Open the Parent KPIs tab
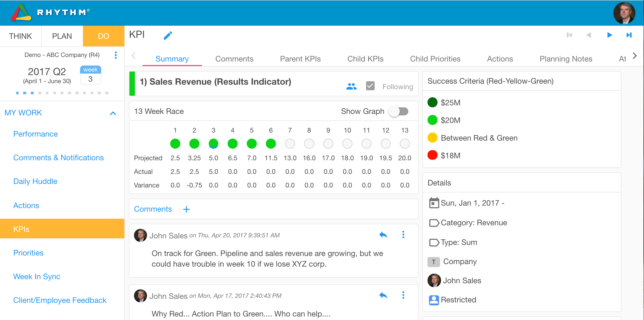644x320 pixels. pos(300,59)
